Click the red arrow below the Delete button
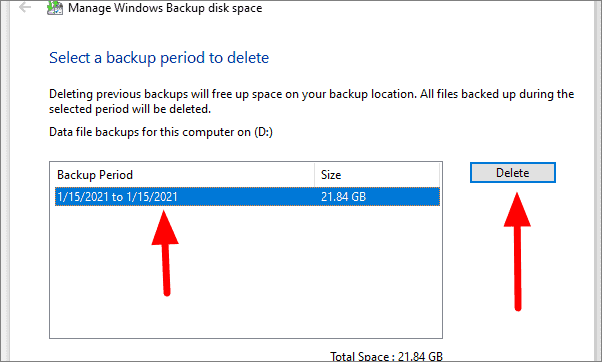The width and height of the screenshot is (602, 362). 517,251
